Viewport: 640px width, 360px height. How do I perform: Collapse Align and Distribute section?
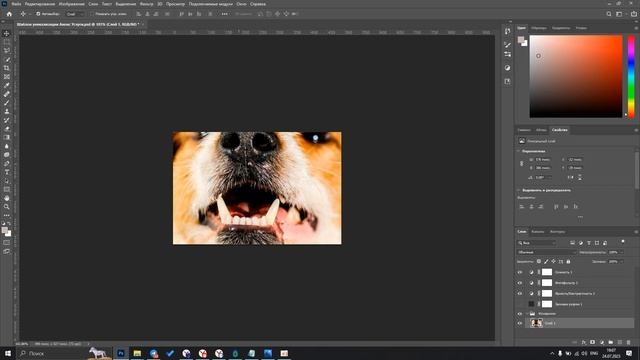coord(519,190)
